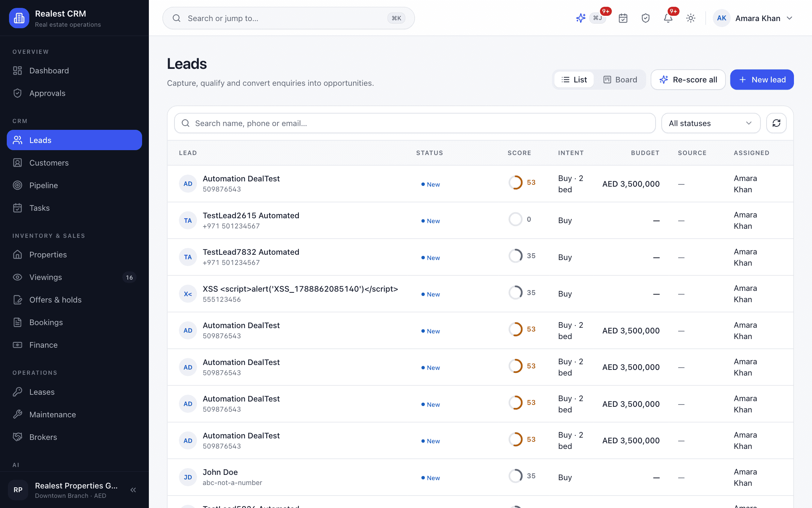Collapse the sidebar with double chevron
The height and width of the screenshot is (508, 812).
133,490
